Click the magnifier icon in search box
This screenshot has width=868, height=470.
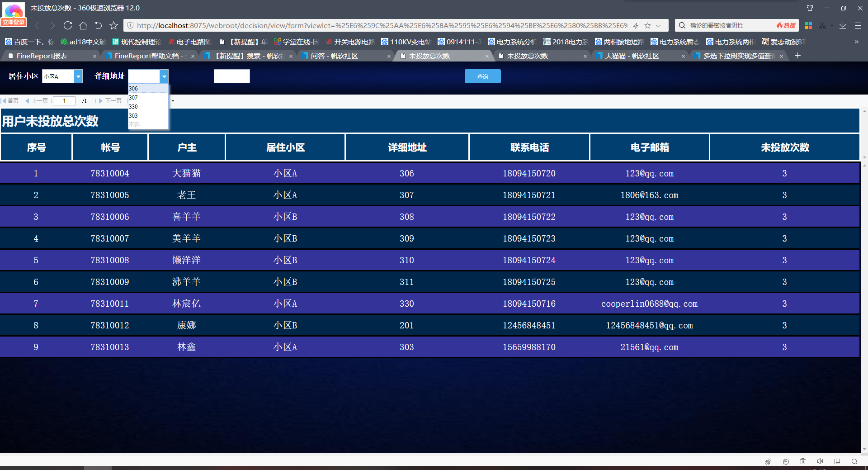(x=682, y=25)
